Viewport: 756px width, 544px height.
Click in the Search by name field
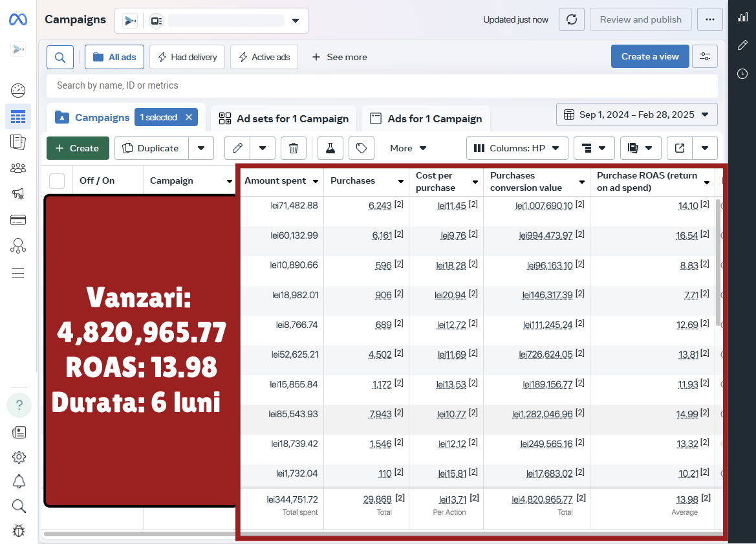[382, 86]
